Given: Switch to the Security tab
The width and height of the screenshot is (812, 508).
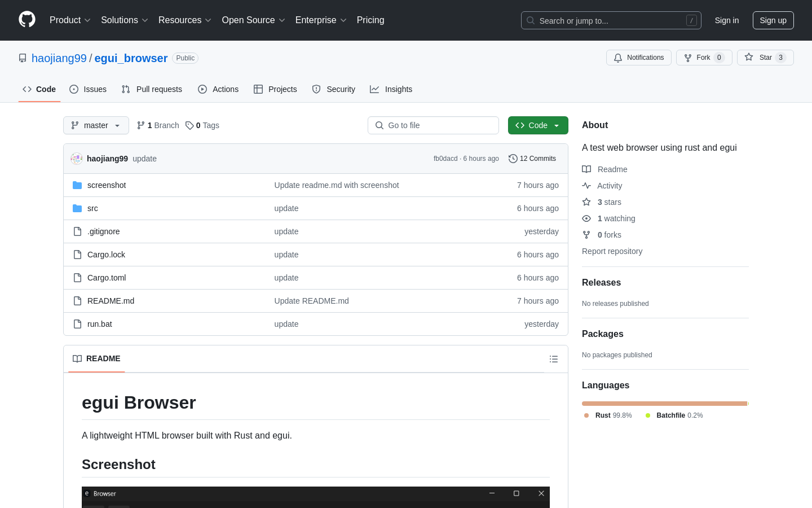Looking at the screenshot, I should coord(334,89).
